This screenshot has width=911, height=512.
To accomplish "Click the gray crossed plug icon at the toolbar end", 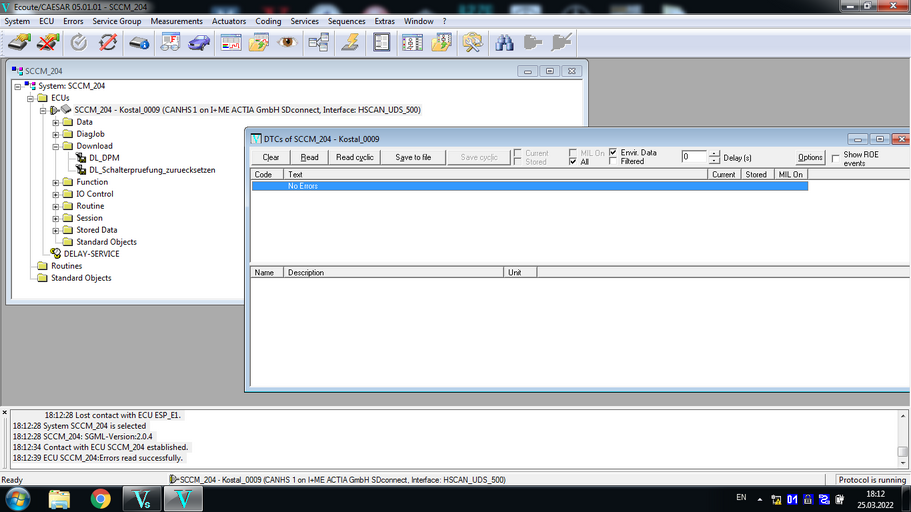I will pos(561,42).
